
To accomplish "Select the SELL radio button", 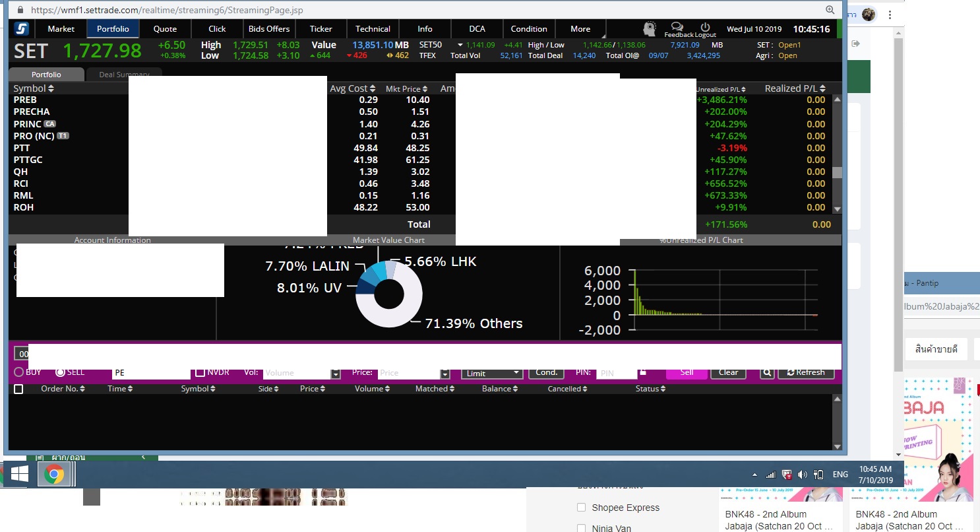I will click(61, 372).
